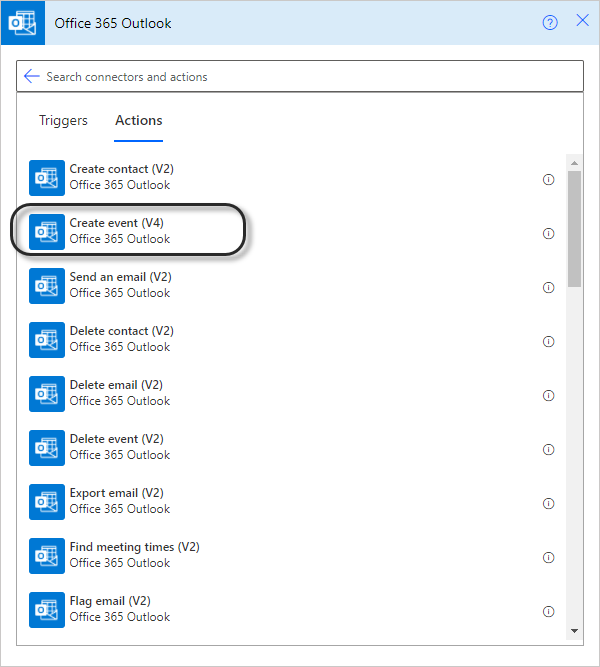Click the scrollbar up arrow

point(574,163)
